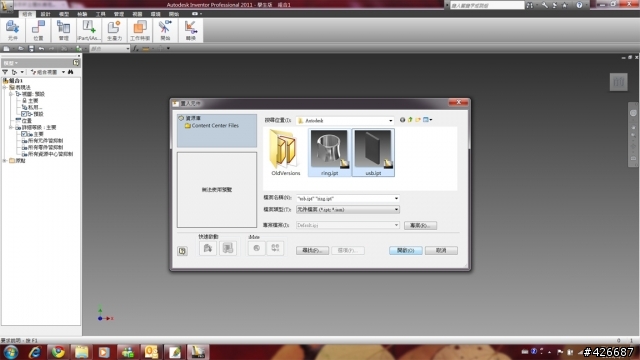Click first Quick Launch icon in dialog
This screenshot has width=640, height=360.
[208, 248]
